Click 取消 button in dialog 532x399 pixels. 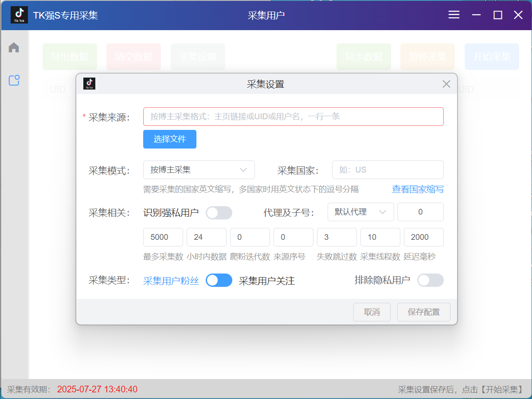372,312
